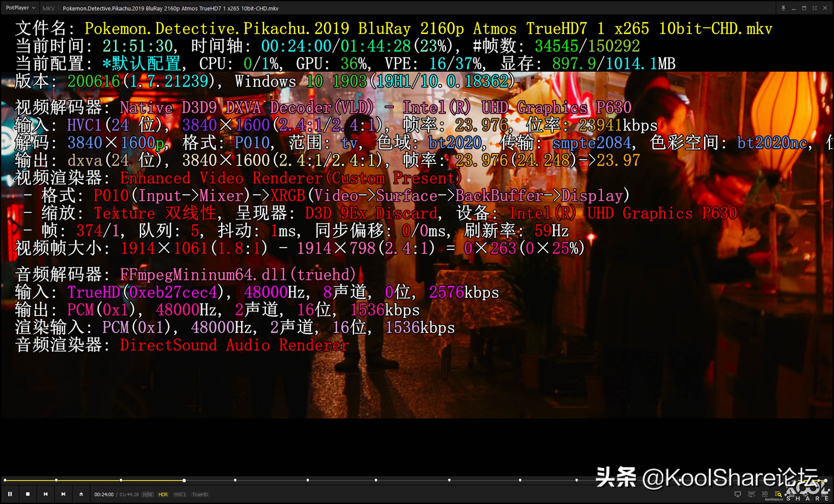Open options via filename title dropdown

[170, 8]
